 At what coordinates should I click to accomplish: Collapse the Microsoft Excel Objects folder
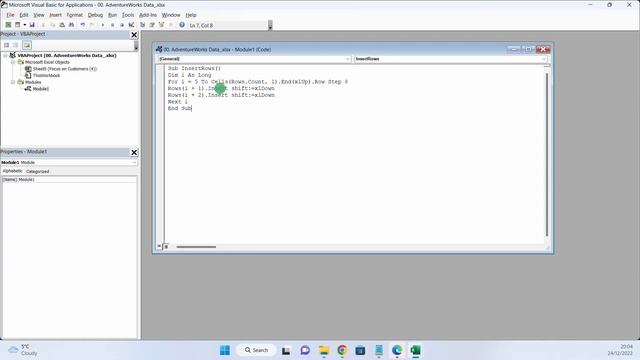[13, 62]
